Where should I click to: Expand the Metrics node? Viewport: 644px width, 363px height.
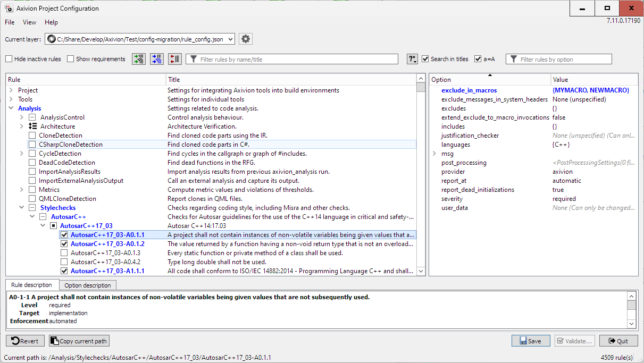click(22, 190)
